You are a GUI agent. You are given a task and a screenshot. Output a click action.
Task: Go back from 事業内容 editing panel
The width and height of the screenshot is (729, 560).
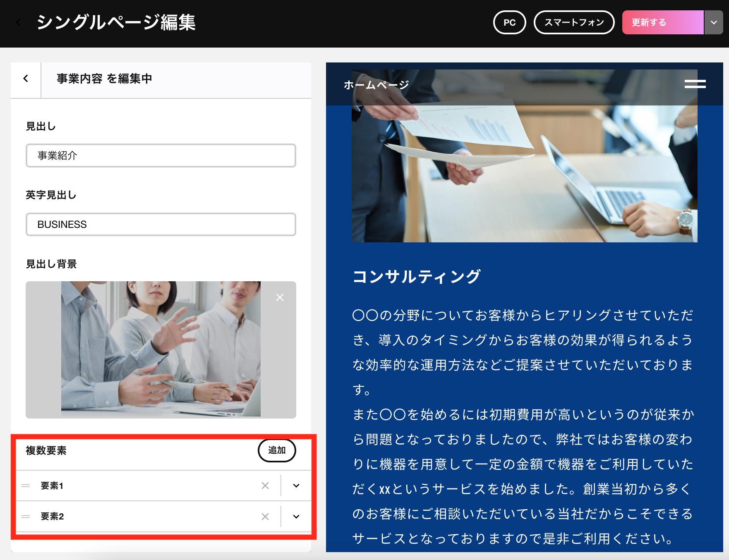click(26, 78)
